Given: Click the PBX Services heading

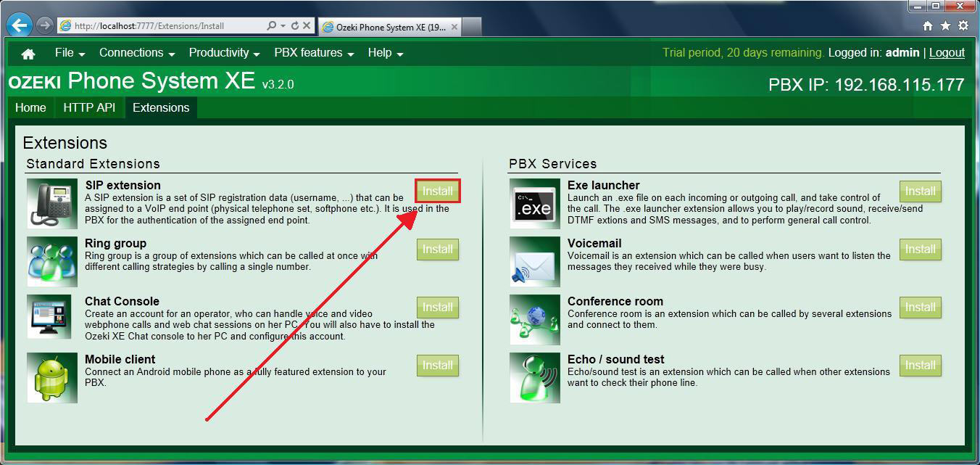Looking at the screenshot, I should [553, 164].
